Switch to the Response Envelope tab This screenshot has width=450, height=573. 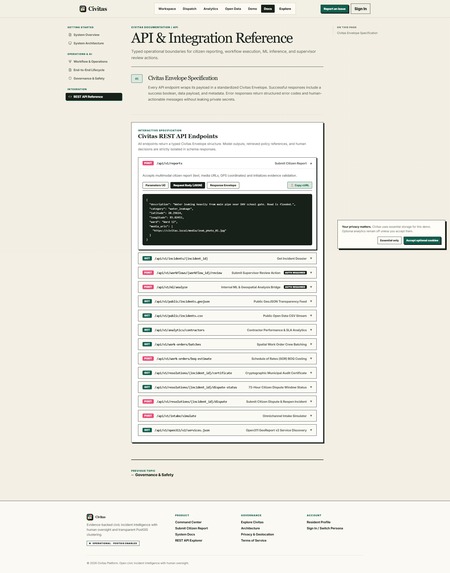tap(223, 185)
